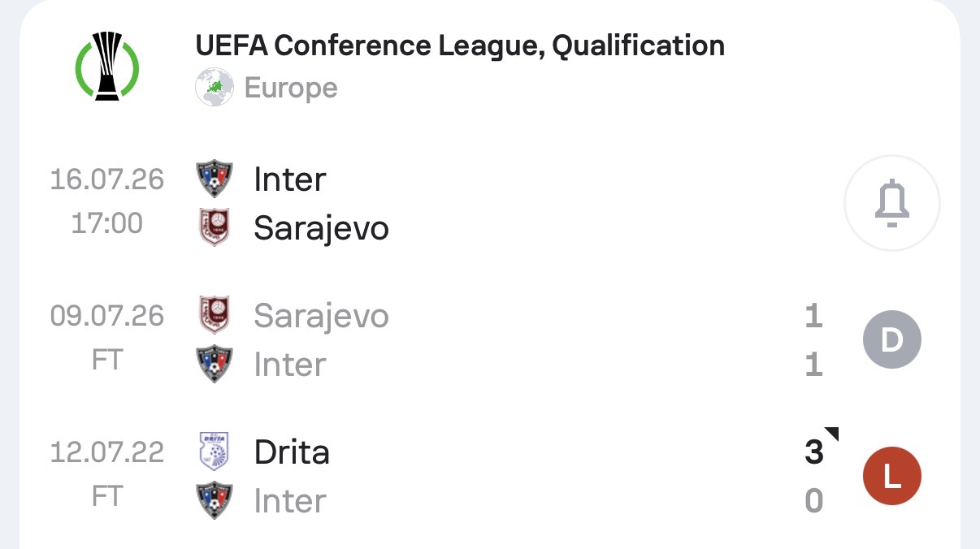Image resolution: width=980 pixels, height=549 pixels.
Task: Open Sarajevo crest in the 09.07.26 match
Action: point(215,315)
